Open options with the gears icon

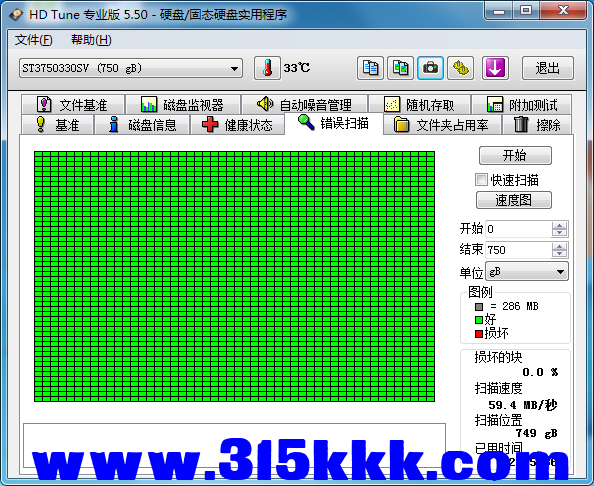coord(460,68)
